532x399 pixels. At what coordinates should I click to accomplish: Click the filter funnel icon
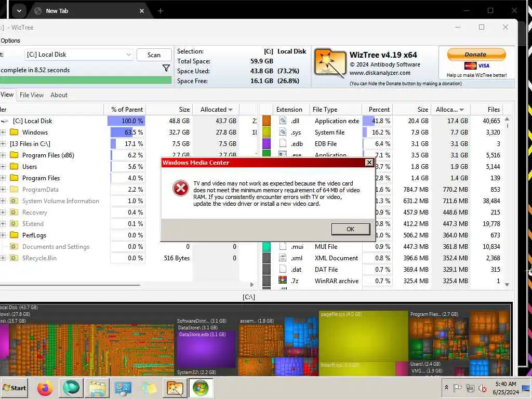(x=166, y=69)
